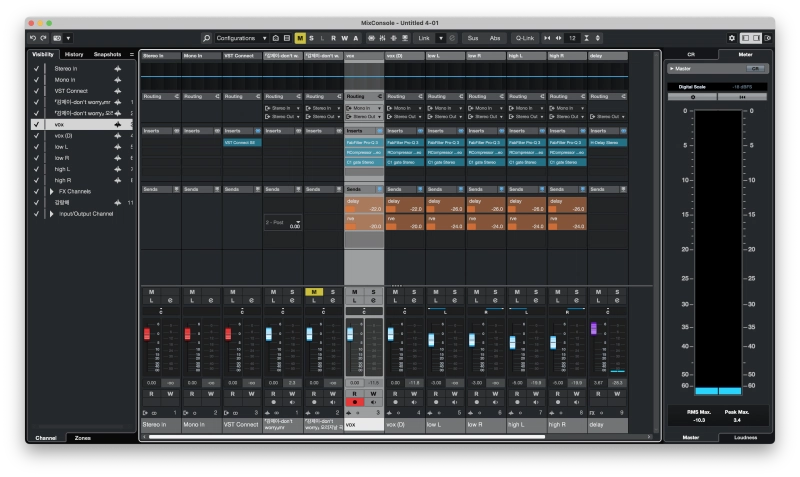
Task: Click the Redo arrow in the toolbar
Action: 43,38
